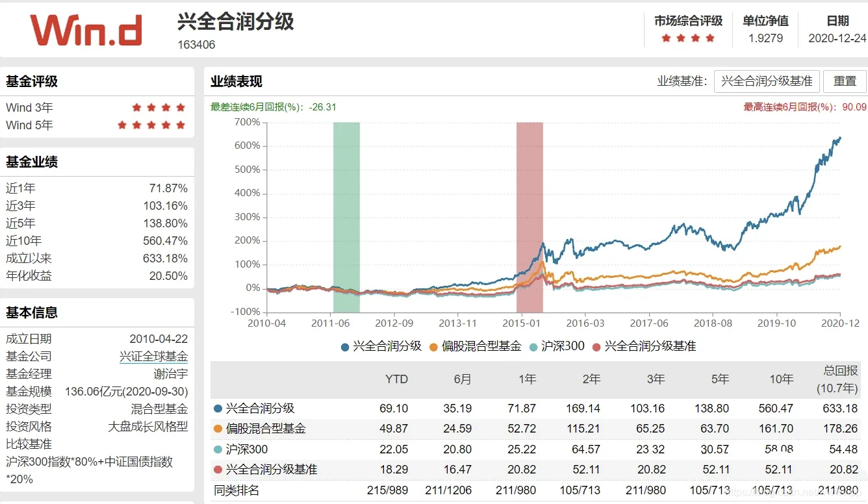The width and height of the screenshot is (868, 504).
Task: Click orange dot beside 偏股混合型基金 table row
Action: [x=218, y=429]
